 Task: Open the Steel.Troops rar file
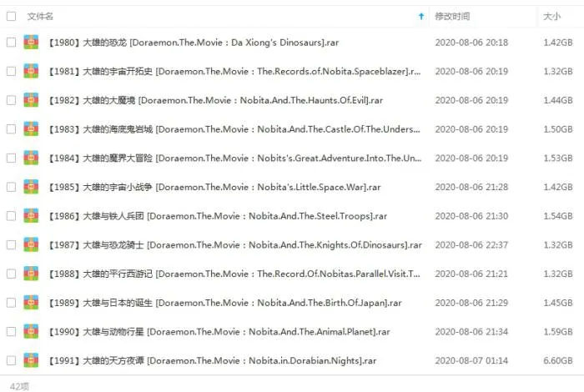pyautogui.click(x=218, y=216)
